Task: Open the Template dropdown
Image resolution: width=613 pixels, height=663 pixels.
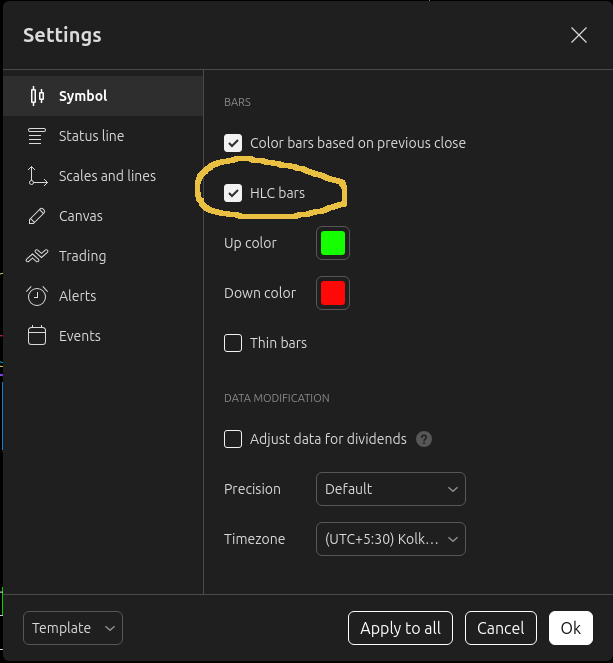Action: click(x=73, y=628)
